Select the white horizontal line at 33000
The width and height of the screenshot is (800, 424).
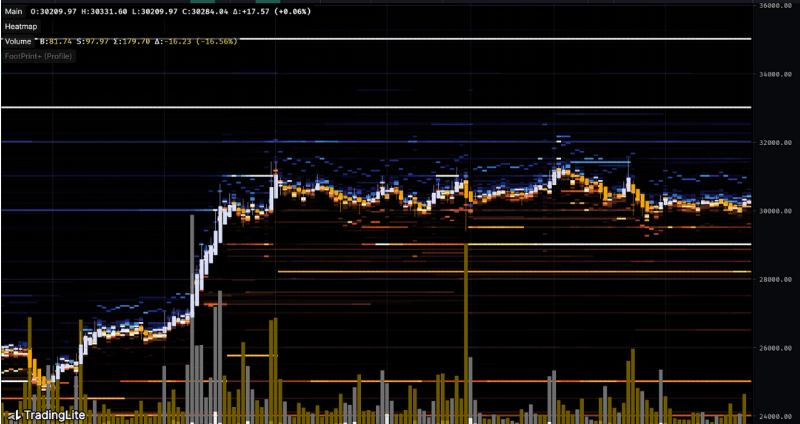click(376, 107)
